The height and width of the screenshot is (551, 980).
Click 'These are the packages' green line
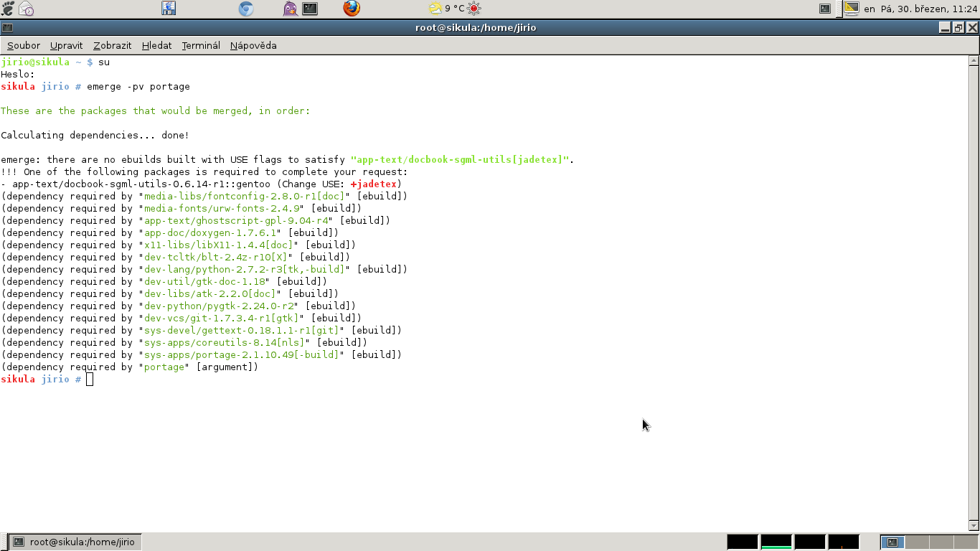point(156,110)
